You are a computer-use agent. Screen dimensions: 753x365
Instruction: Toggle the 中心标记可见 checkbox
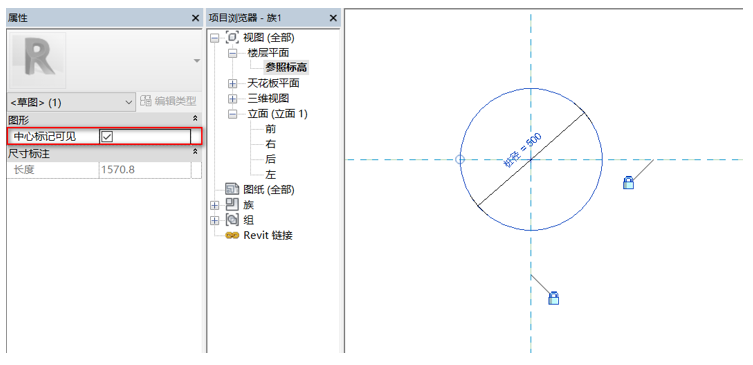[107, 137]
